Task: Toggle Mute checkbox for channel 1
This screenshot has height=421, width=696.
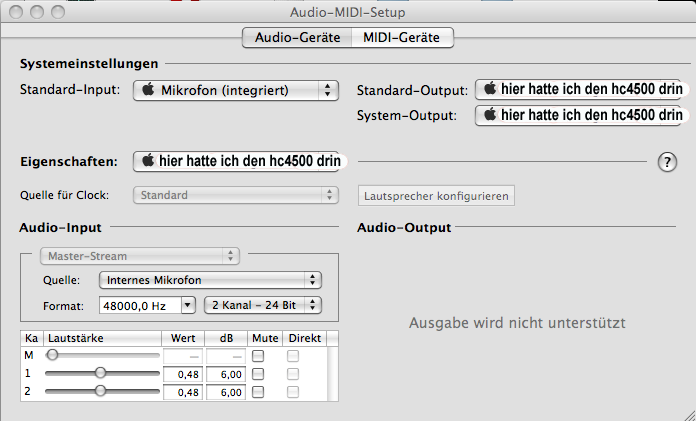Action: [258, 373]
